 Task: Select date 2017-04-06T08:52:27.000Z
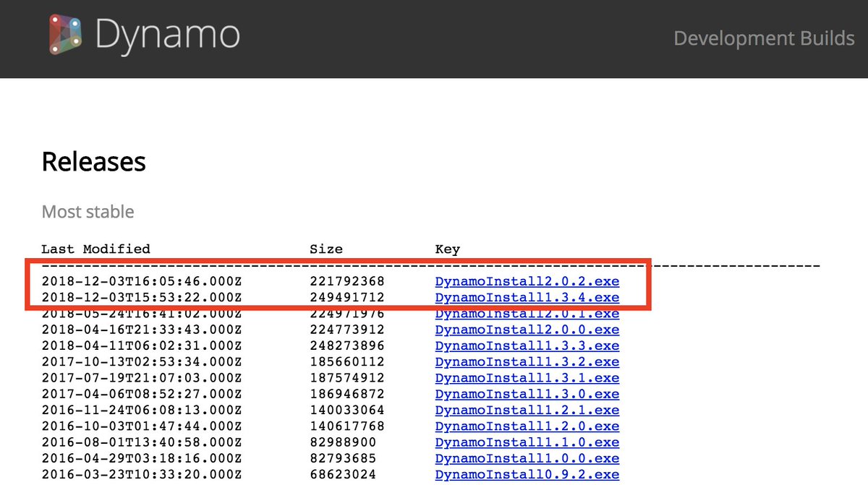coord(142,394)
